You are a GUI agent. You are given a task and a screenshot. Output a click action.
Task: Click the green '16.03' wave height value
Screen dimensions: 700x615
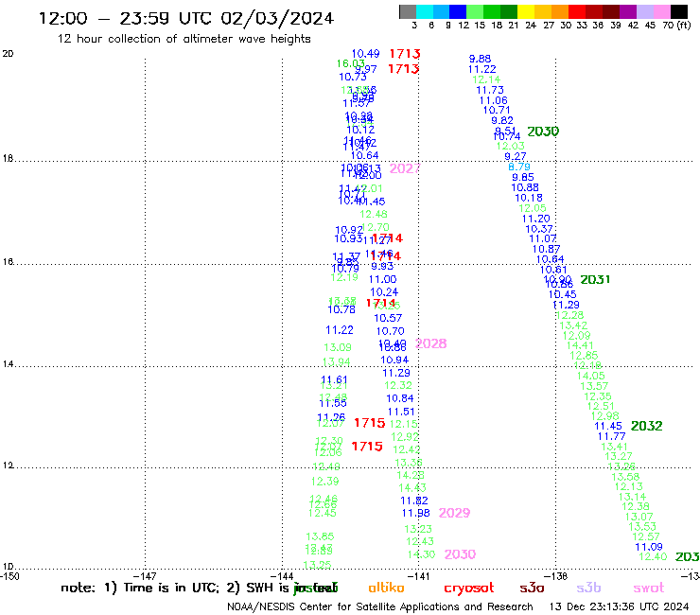click(350, 63)
